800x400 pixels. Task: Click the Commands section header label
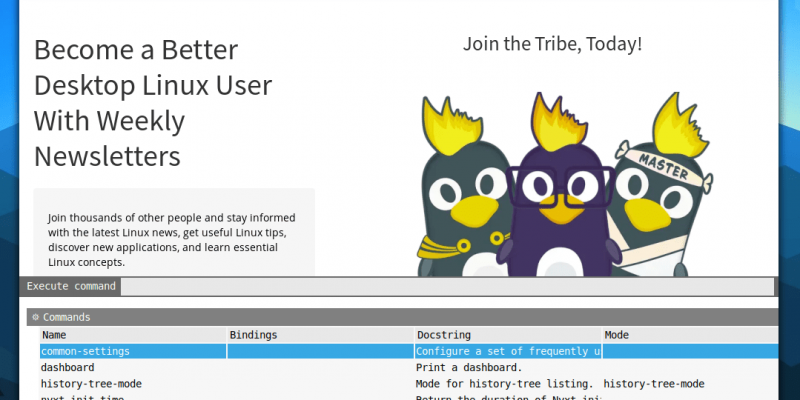coord(66,317)
